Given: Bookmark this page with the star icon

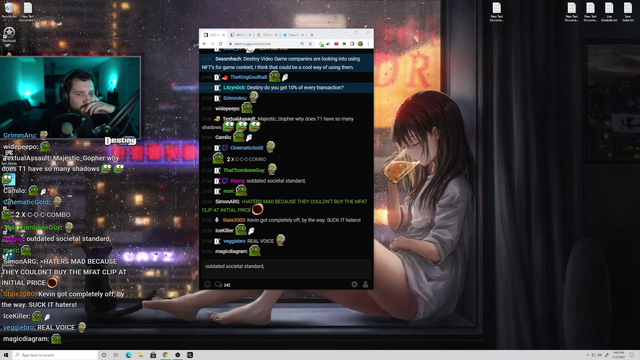Looking at the screenshot, I should [310, 44].
